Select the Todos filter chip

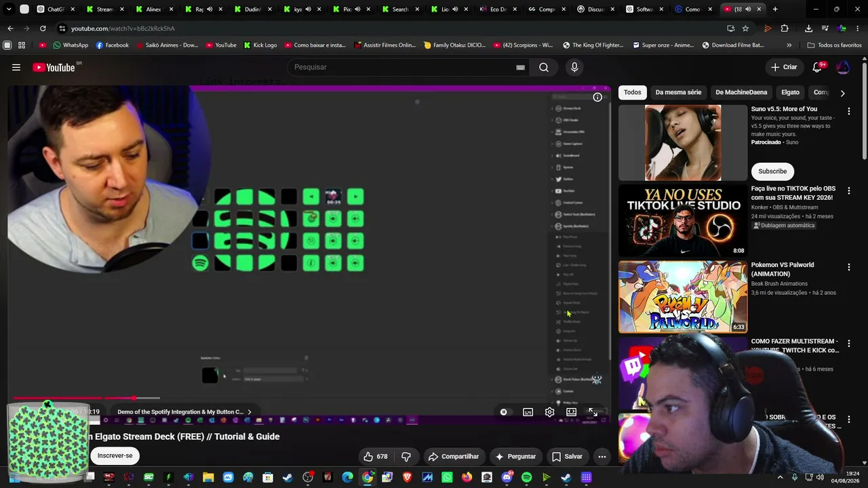tap(633, 92)
